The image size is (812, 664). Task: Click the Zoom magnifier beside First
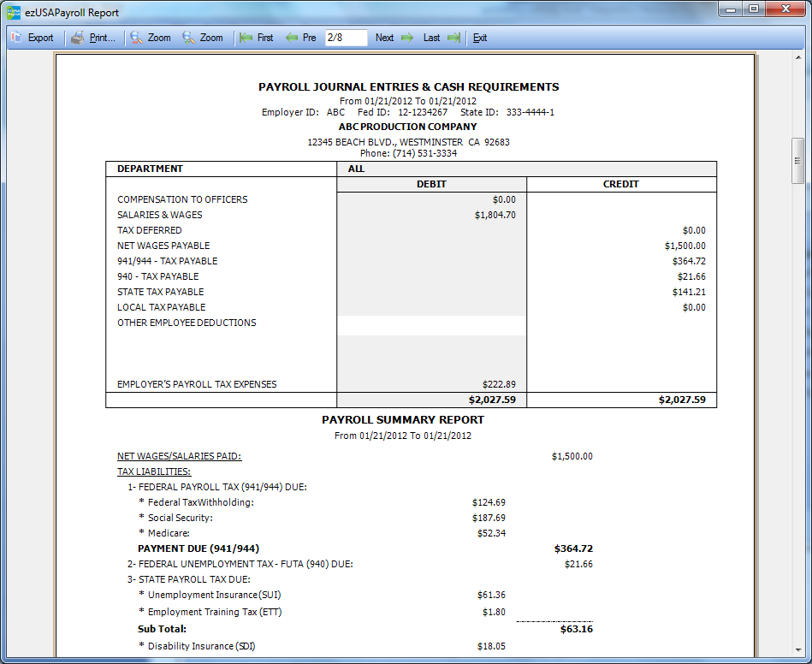[x=189, y=38]
